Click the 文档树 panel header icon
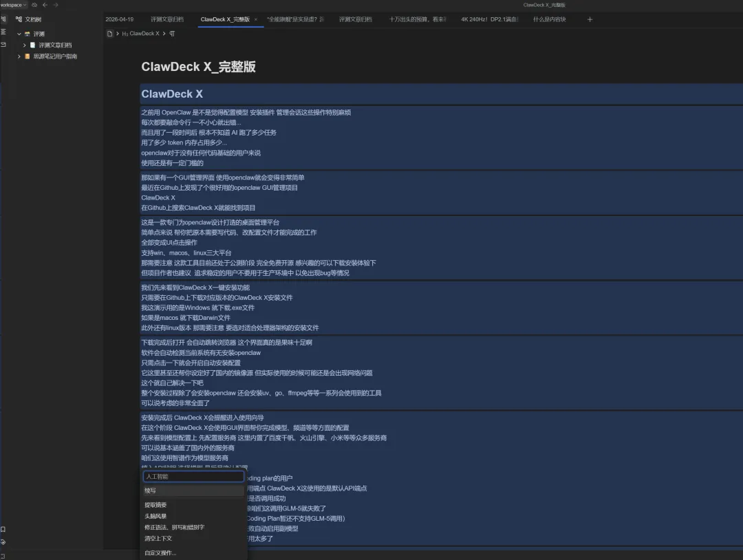This screenshot has width=743, height=560. coord(19,19)
